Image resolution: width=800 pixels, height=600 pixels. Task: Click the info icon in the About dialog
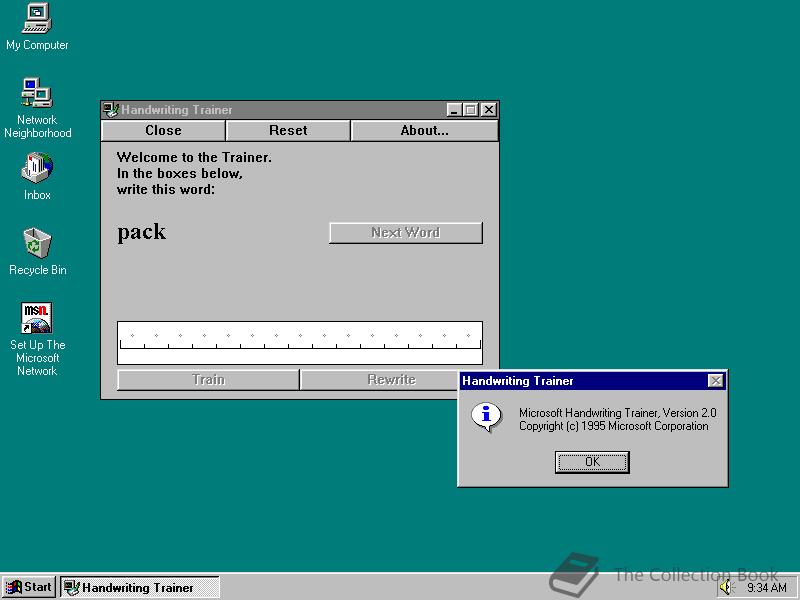pos(485,412)
